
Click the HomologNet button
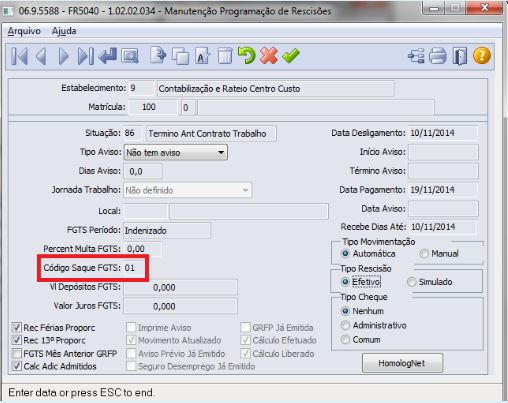[x=402, y=363]
